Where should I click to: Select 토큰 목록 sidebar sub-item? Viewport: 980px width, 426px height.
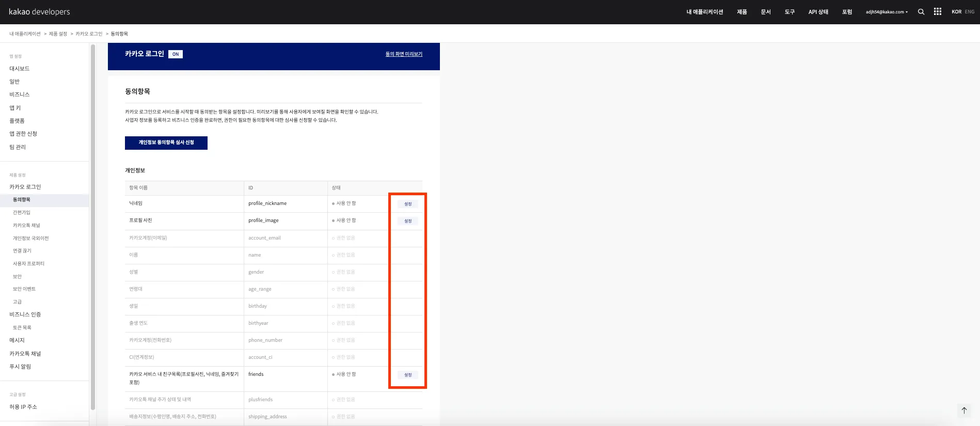click(x=22, y=328)
